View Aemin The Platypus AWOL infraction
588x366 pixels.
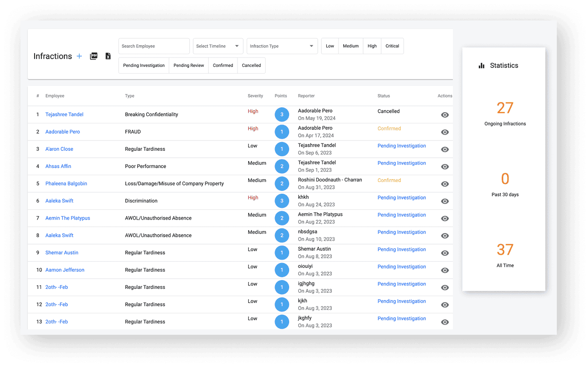(445, 219)
